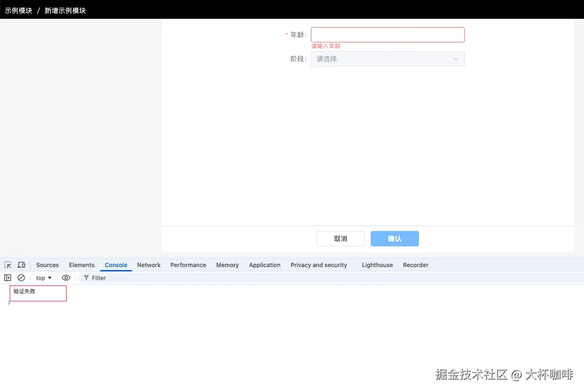Viewport: 584px width, 392px height.
Task: Click the console prompt chevron
Action: point(9,303)
